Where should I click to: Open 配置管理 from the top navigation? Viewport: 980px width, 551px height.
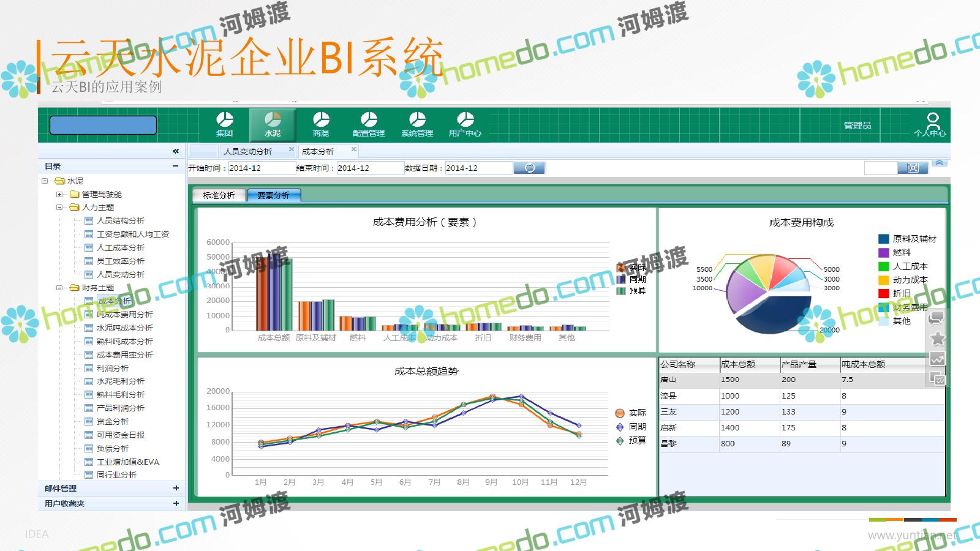point(369,124)
